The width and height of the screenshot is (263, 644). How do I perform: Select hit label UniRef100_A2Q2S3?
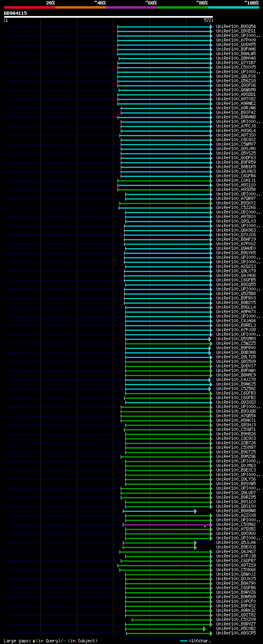click(x=236, y=266)
